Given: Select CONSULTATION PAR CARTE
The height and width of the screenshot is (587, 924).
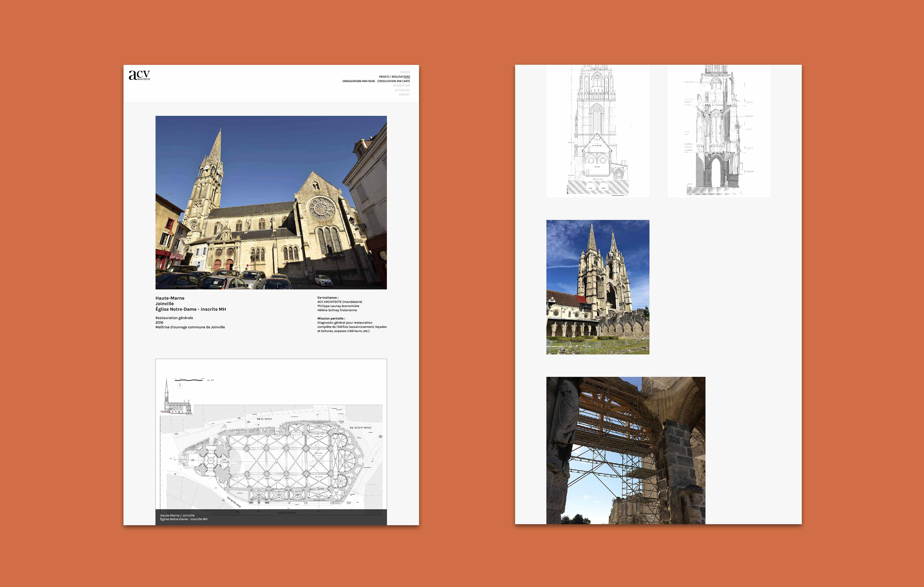Looking at the screenshot, I should (394, 81).
